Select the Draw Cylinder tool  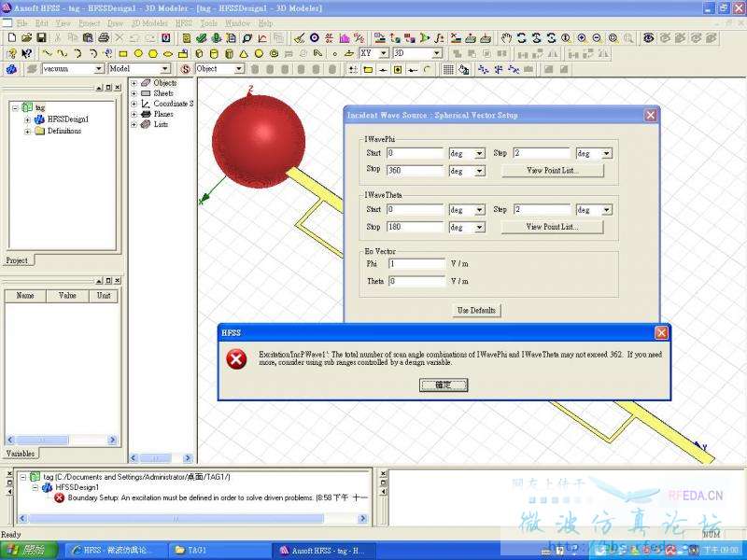pos(215,54)
